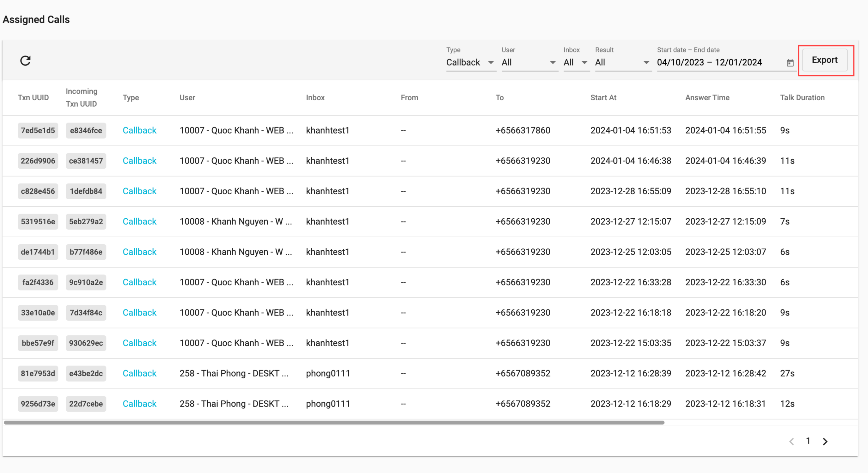Viewport: 868px width, 473px height.
Task: Click page number 1 in pagination
Action: pyautogui.click(x=808, y=441)
